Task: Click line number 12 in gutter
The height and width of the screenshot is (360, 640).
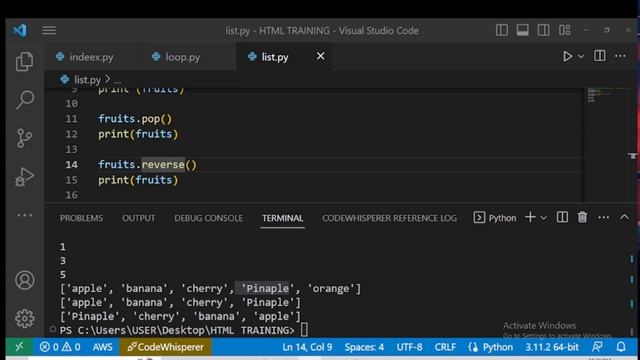Action: [71, 134]
